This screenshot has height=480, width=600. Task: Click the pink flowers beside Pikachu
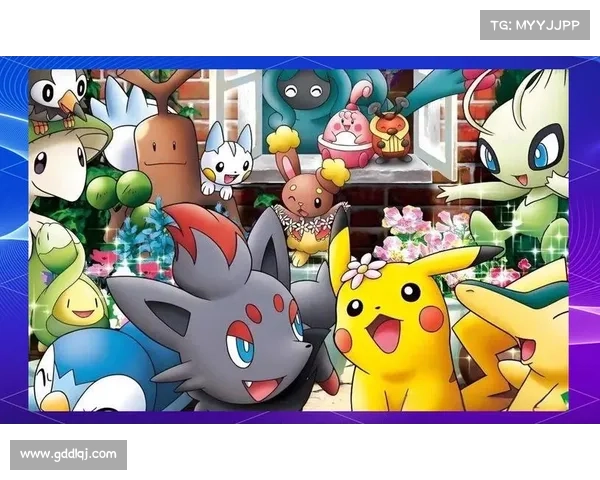(x=408, y=228)
